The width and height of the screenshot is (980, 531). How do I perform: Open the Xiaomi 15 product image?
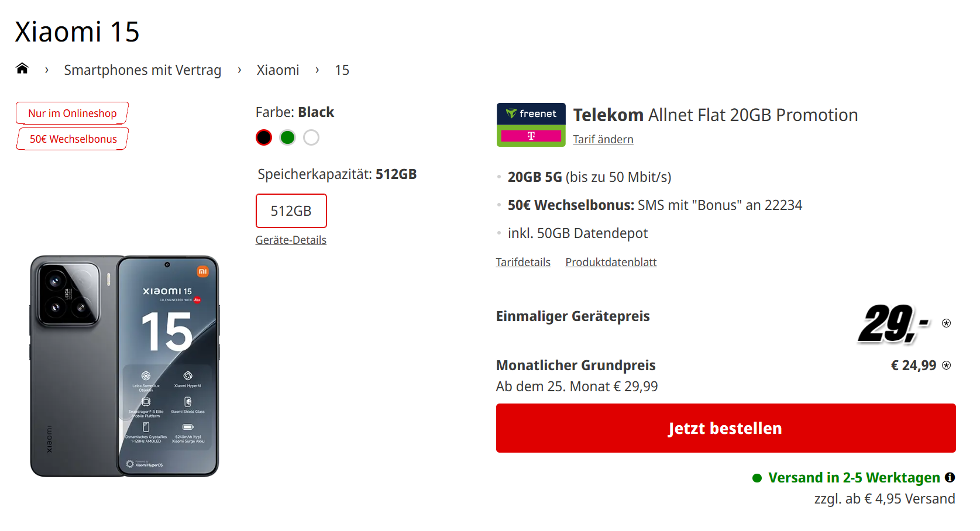(125, 366)
